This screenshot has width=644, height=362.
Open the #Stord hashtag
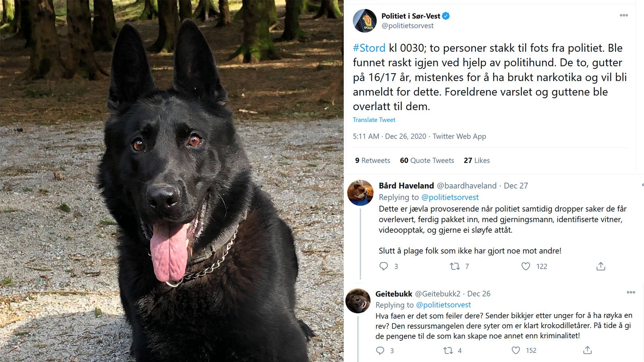[369, 48]
